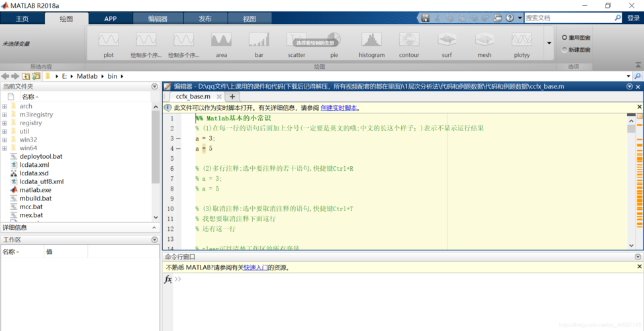Select the 新建图窗 radio button

(565, 50)
